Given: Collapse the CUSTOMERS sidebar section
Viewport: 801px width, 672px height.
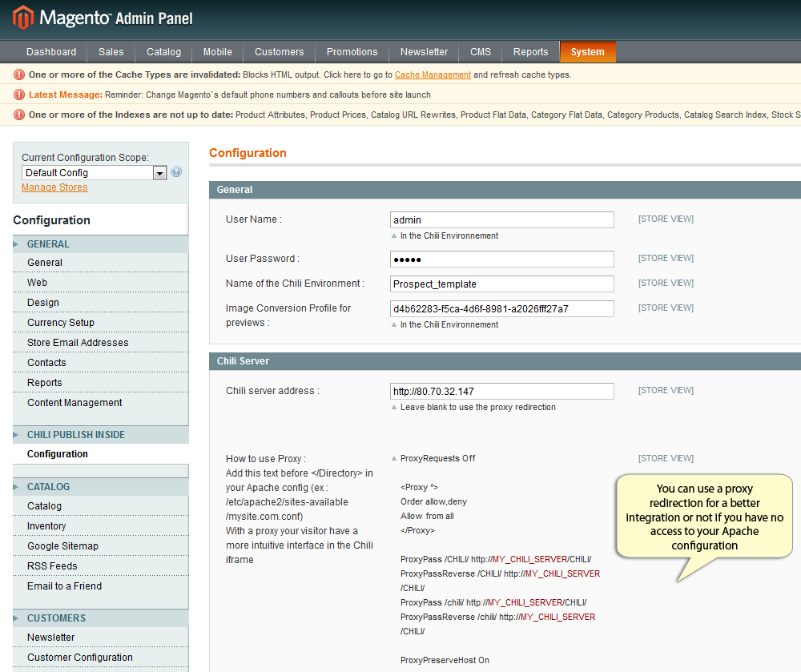Looking at the screenshot, I should click(x=101, y=618).
